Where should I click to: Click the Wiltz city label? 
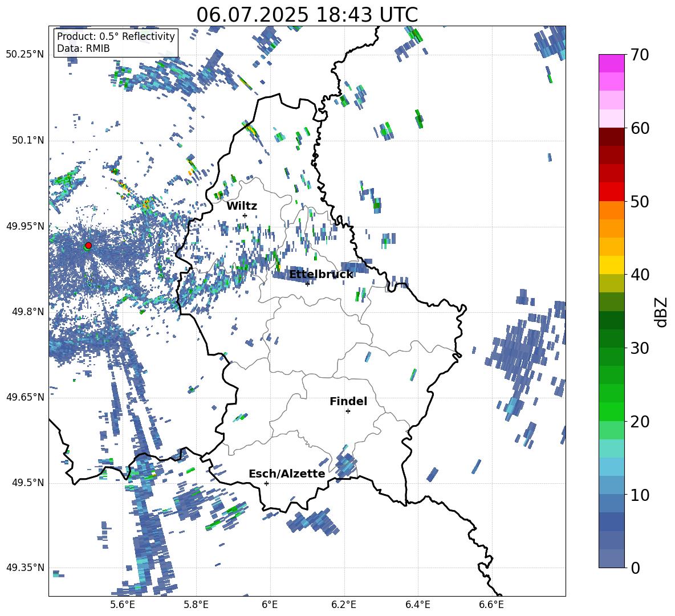242,206
